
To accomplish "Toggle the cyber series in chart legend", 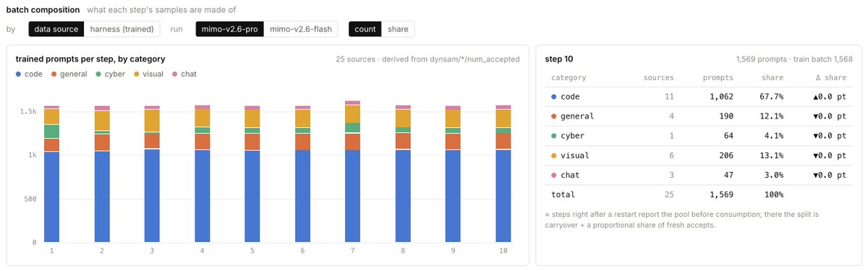I will pos(110,74).
